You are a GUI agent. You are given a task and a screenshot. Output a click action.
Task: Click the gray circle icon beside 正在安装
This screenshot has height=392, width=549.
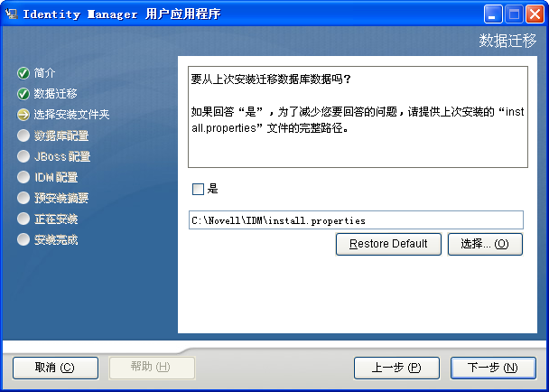tap(23, 219)
